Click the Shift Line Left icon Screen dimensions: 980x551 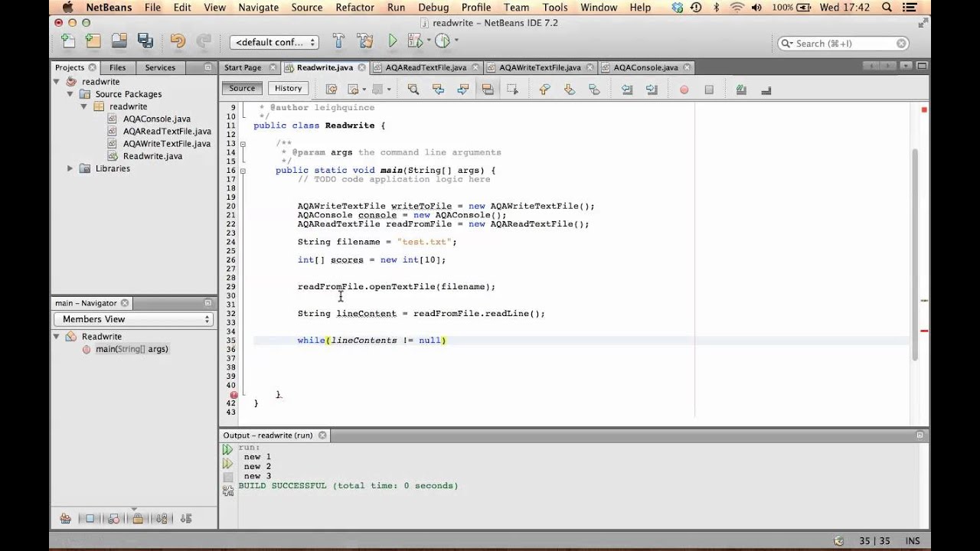627,90
